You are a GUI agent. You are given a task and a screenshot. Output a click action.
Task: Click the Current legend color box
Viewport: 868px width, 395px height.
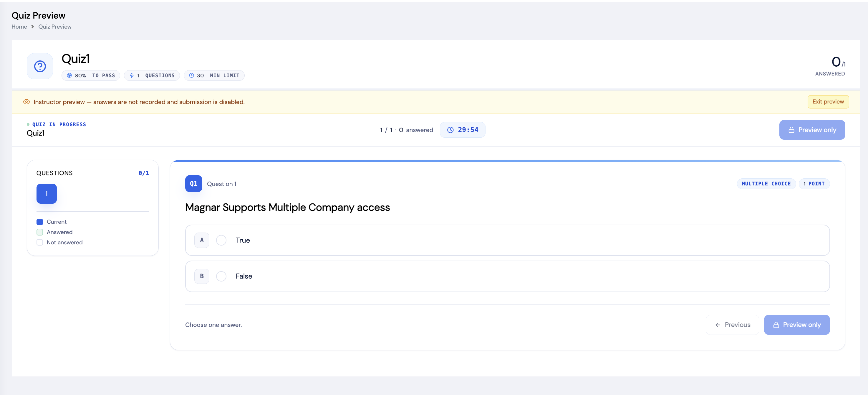pos(40,222)
